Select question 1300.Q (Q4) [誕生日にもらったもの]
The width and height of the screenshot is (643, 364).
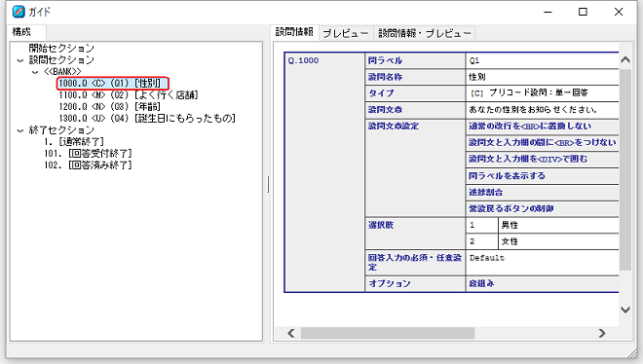click(x=147, y=119)
